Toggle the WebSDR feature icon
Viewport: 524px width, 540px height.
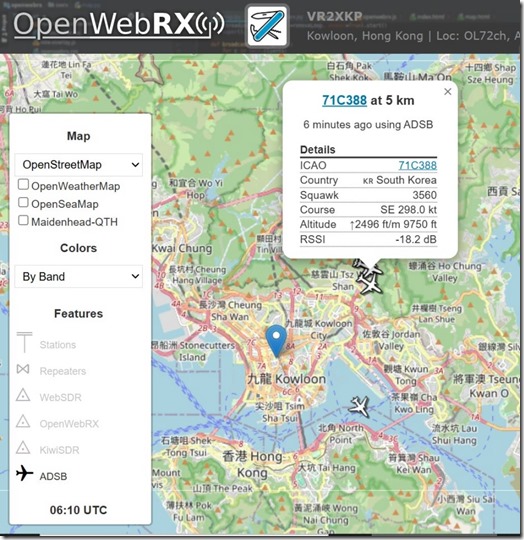click(23, 395)
